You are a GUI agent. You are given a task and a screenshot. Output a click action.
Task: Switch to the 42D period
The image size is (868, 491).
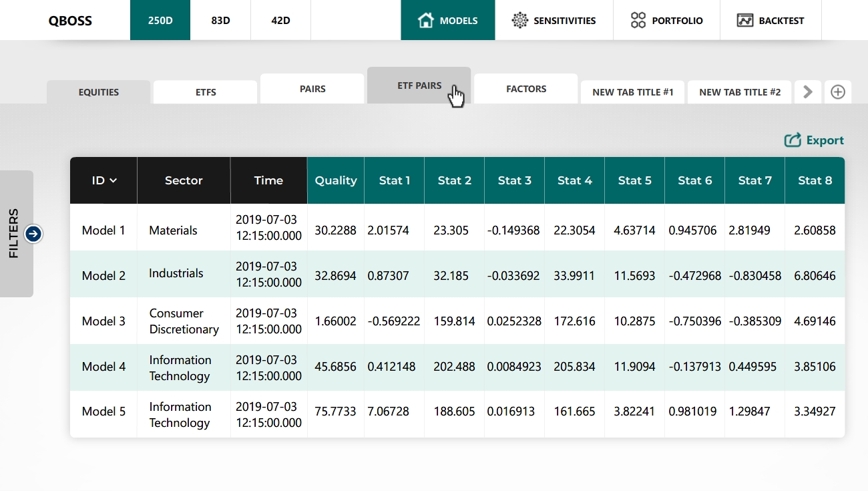point(280,20)
